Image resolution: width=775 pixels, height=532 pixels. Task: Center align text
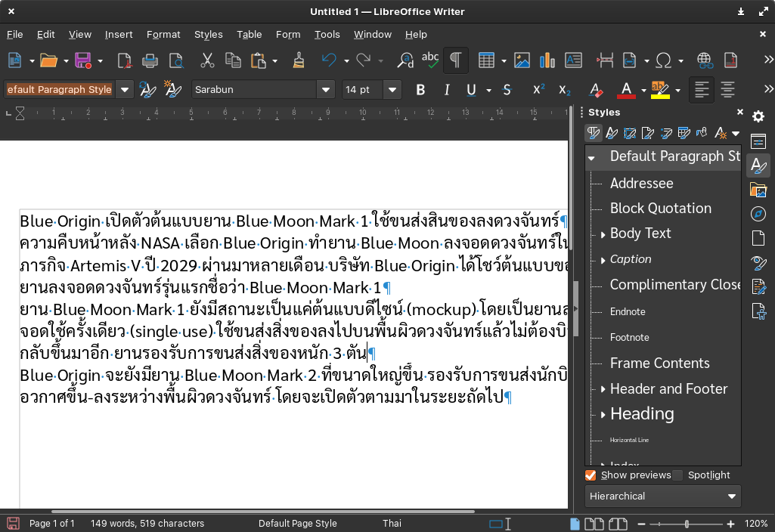727,89
